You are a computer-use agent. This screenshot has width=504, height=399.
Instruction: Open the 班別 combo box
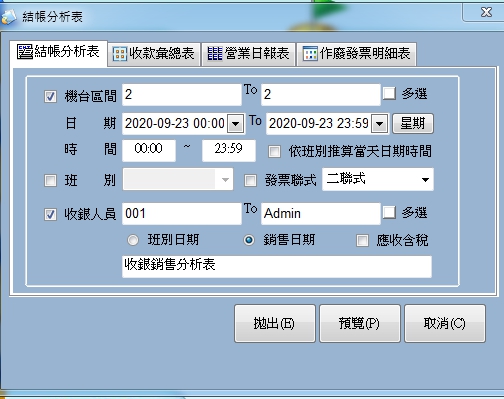coord(178,179)
